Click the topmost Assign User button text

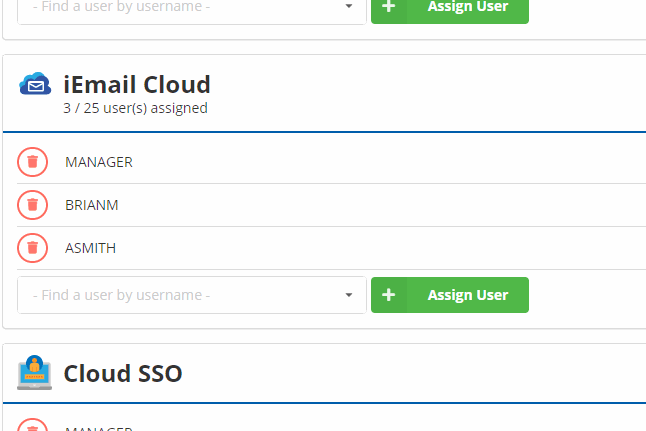tap(467, 6)
